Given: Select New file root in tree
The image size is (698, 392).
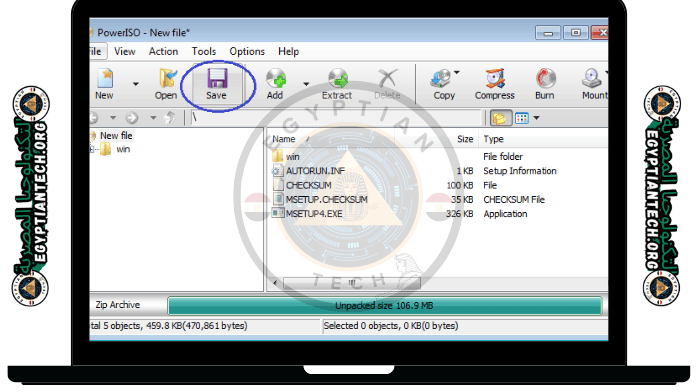Looking at the screenshot, I should coord(116,136).
